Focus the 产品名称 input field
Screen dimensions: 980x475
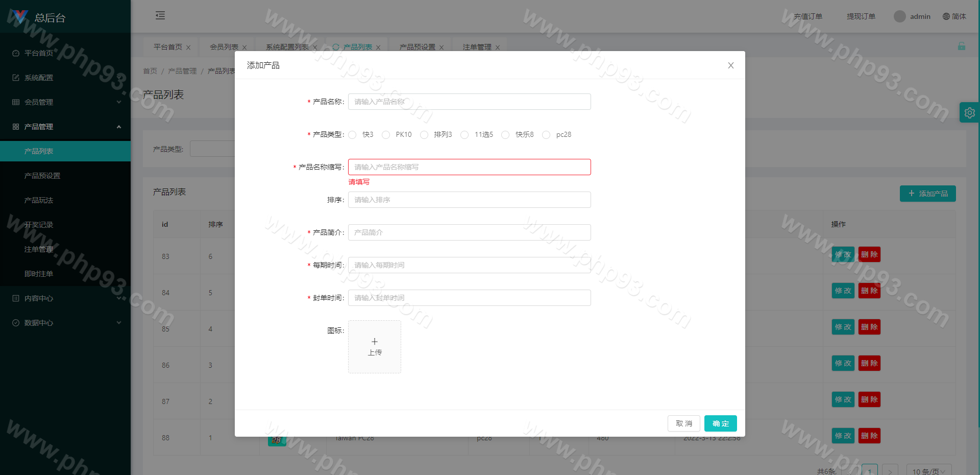(469, 102)
